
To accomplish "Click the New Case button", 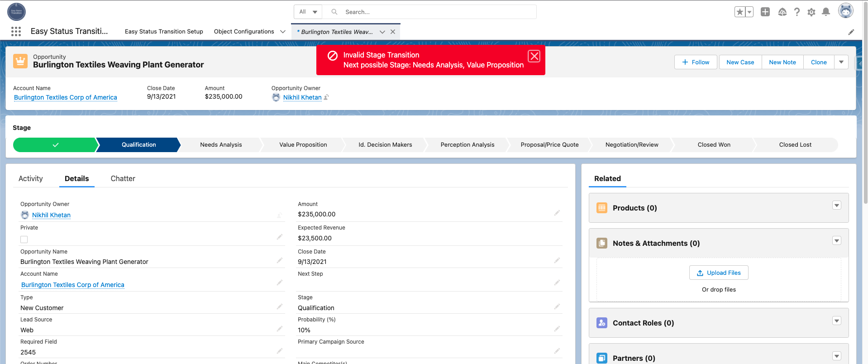I will [x=740, y=62].
